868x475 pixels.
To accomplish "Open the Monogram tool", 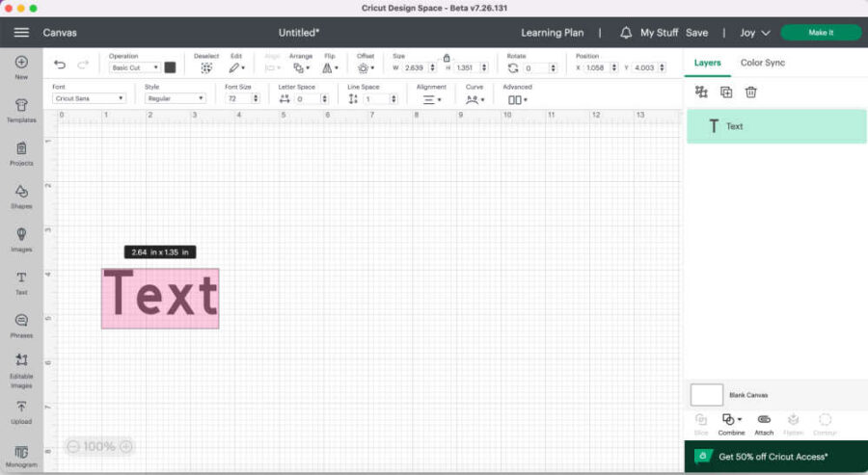I will 21,455.
